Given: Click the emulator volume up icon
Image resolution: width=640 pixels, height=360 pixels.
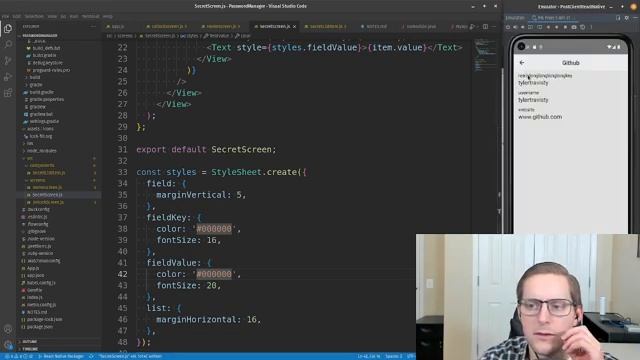Looking at the screenshot, I should [515, 27].
